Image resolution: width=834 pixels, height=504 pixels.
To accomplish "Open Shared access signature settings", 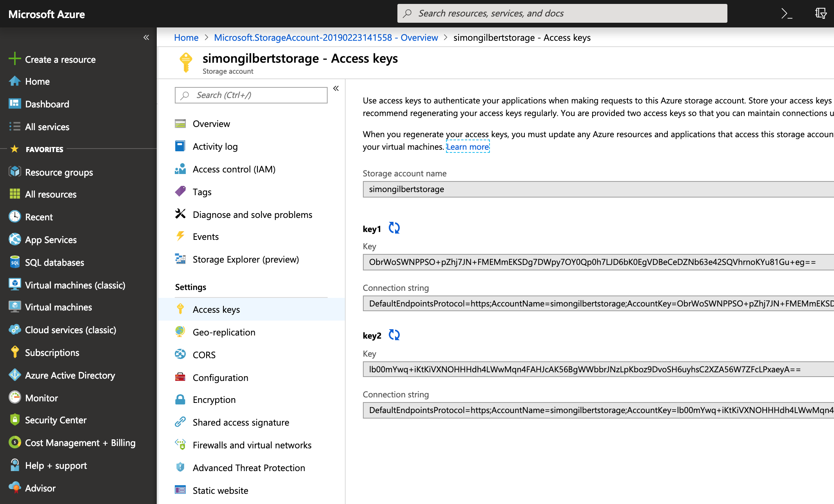I will (x=241, y=422).
